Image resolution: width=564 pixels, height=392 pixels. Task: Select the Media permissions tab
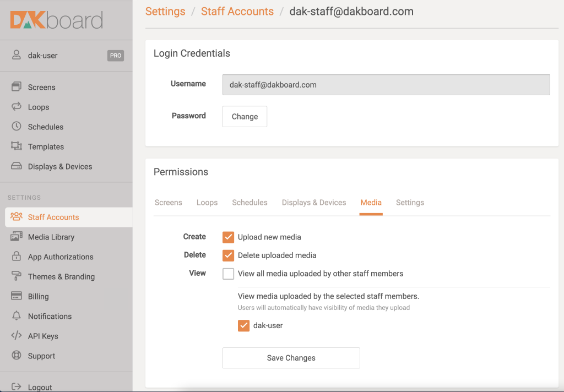(x=371, y=203)
